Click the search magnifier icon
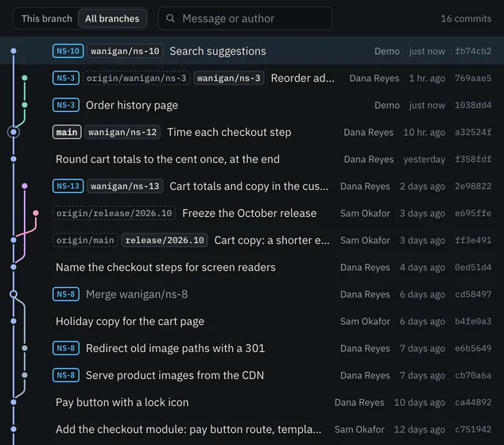504x445 pixels. click(x=170, y=18)
